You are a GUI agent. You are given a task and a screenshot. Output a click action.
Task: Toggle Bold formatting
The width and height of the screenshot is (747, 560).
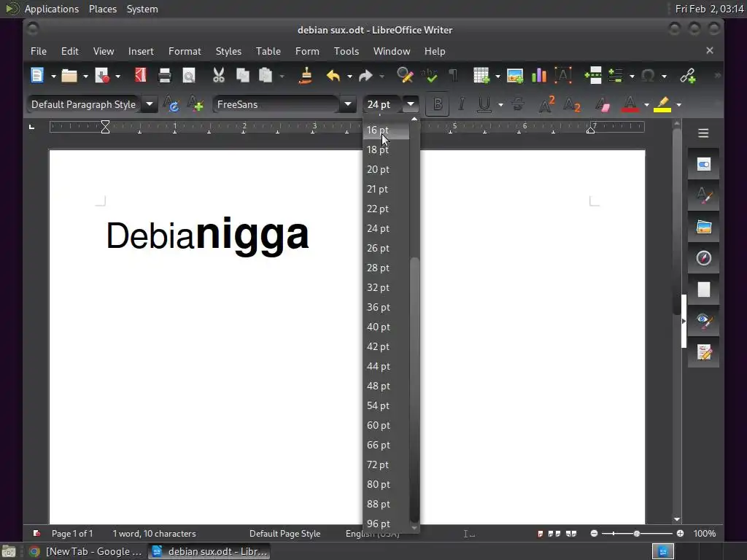click(438, 104)
